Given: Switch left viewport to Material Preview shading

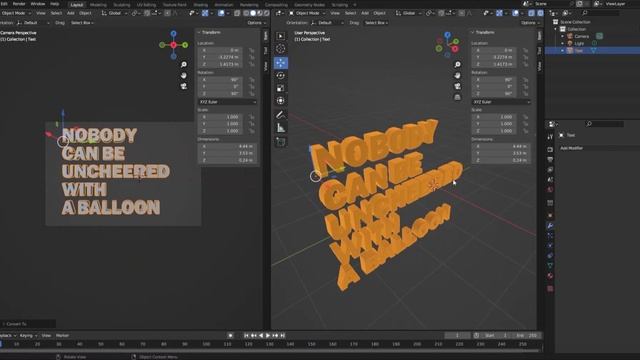Looking at the screenshot, I should click(260, 13).
